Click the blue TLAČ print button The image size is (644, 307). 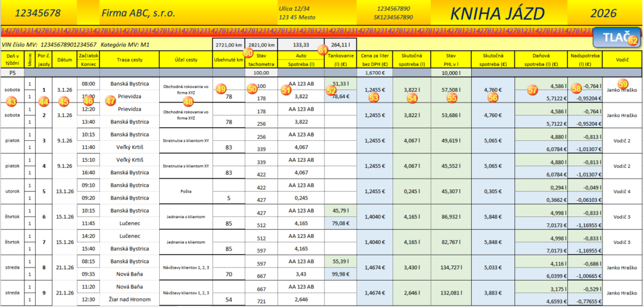(616, 37)
